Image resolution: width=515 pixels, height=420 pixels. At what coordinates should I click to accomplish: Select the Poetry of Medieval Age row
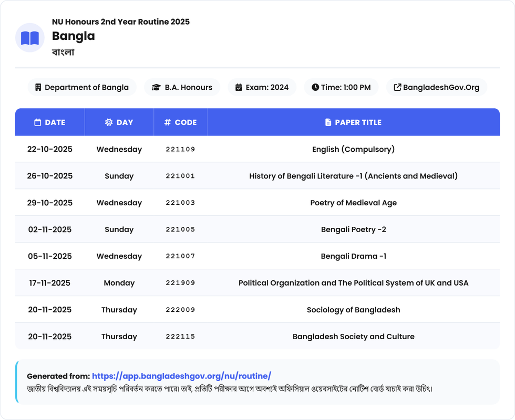(353, 203)
